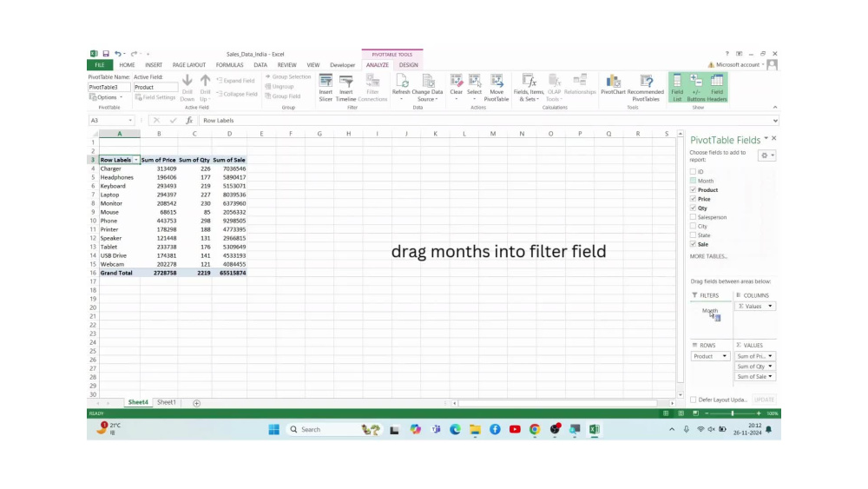Undo the last action
Viewport: 868px width, 489px height.
(117, 54)
